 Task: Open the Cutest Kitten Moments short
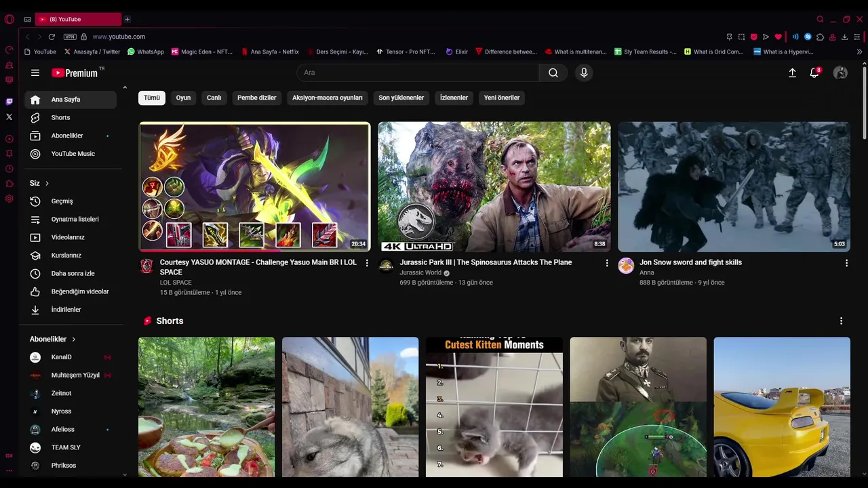[x=494, y=407]
